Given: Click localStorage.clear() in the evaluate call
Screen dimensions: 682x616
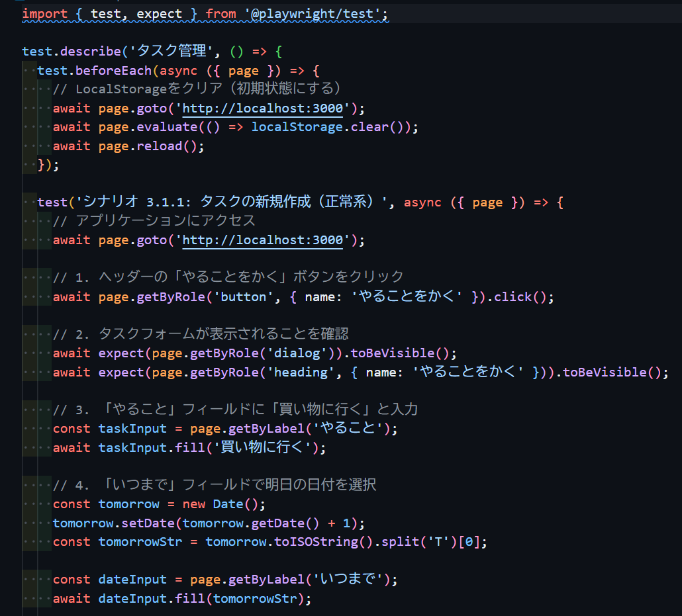Looking at the screenshot, I should coord(326,126).
